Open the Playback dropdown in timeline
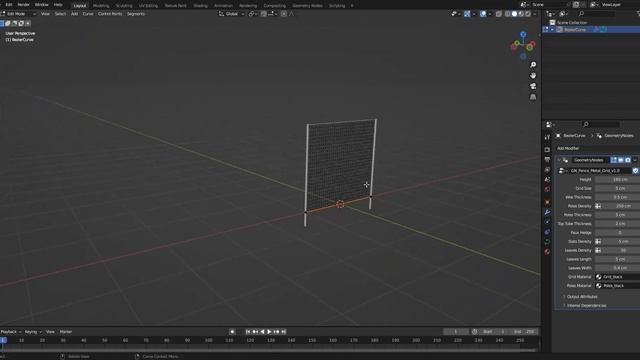 pyautogui.click(x=11, y=332)
